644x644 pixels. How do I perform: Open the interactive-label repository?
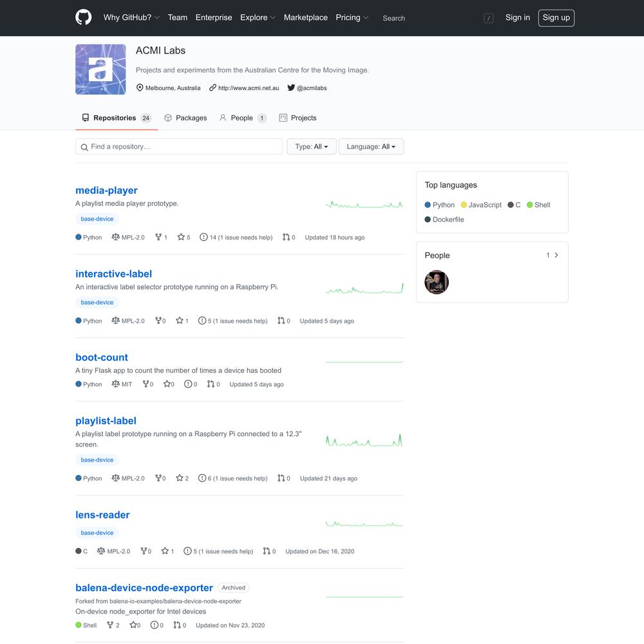(x=114, y=274)
